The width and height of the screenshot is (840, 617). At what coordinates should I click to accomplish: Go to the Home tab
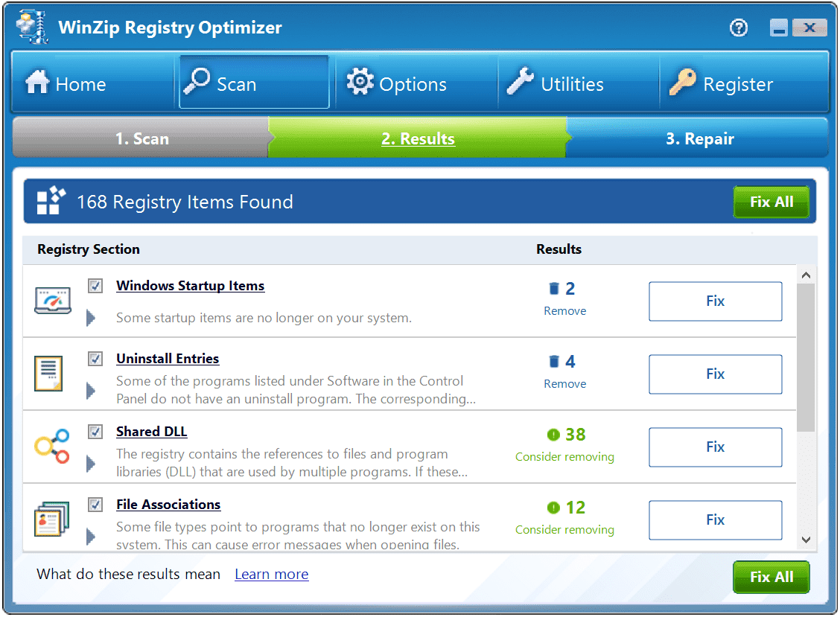(x=92, y=83)
